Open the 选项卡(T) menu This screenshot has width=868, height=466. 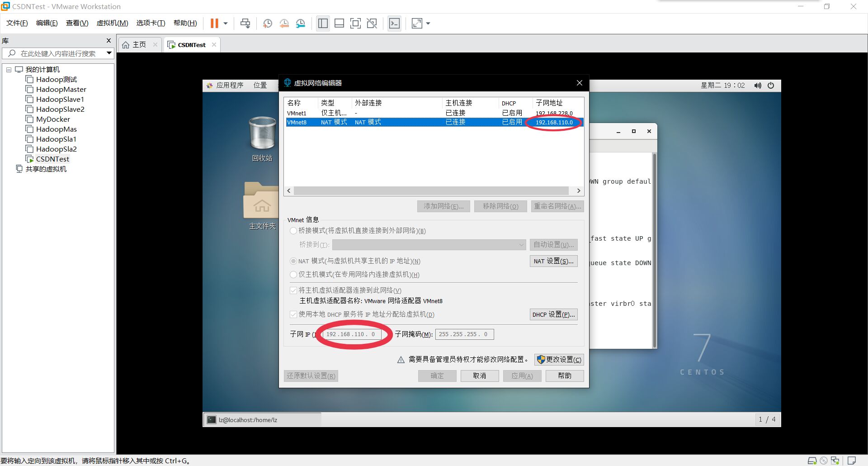pyautogui.click(x=151, y=23)
